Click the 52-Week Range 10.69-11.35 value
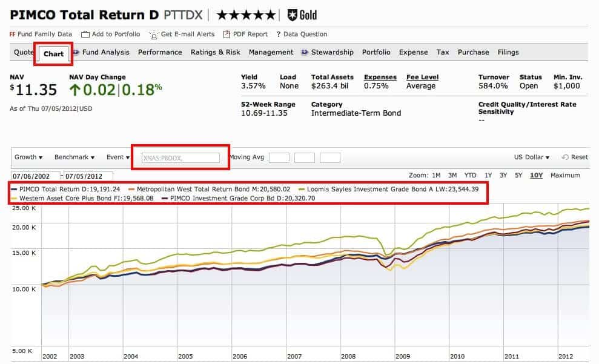 click(x=264, y=113)
